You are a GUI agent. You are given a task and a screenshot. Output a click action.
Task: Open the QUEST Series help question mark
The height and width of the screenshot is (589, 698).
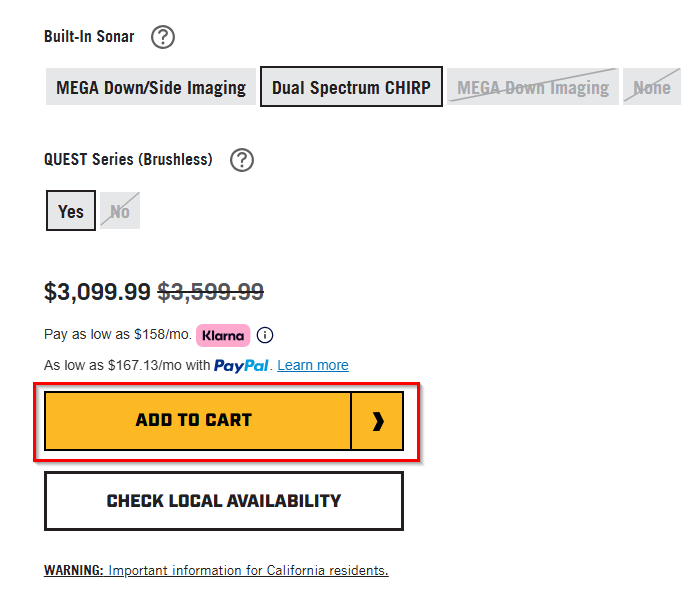pos(242,160)
